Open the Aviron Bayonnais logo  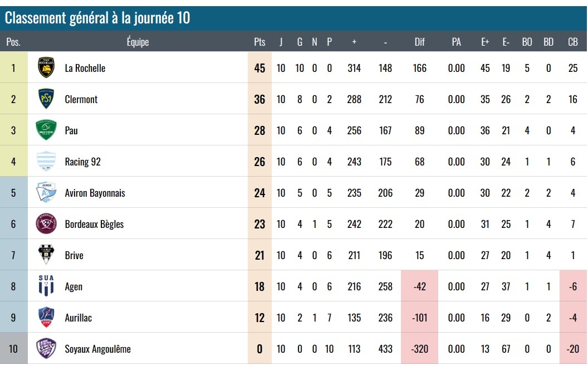[x=46, y=193]
